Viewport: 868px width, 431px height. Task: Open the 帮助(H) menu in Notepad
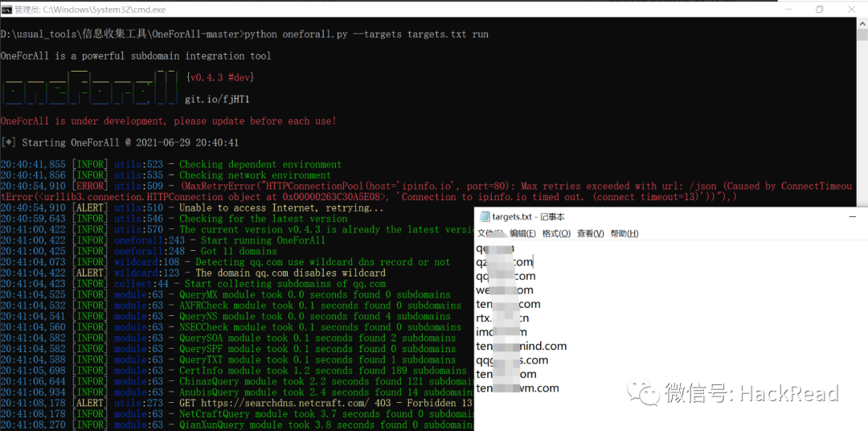624,234
